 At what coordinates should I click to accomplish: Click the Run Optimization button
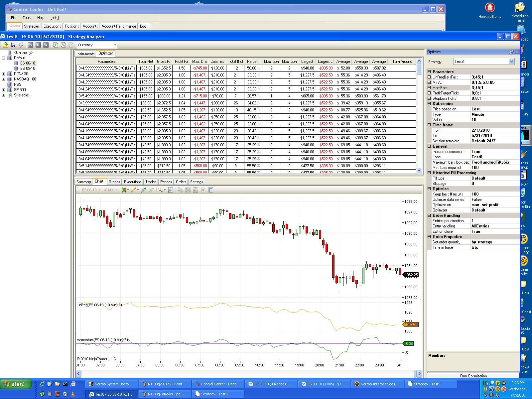[473, 376]
